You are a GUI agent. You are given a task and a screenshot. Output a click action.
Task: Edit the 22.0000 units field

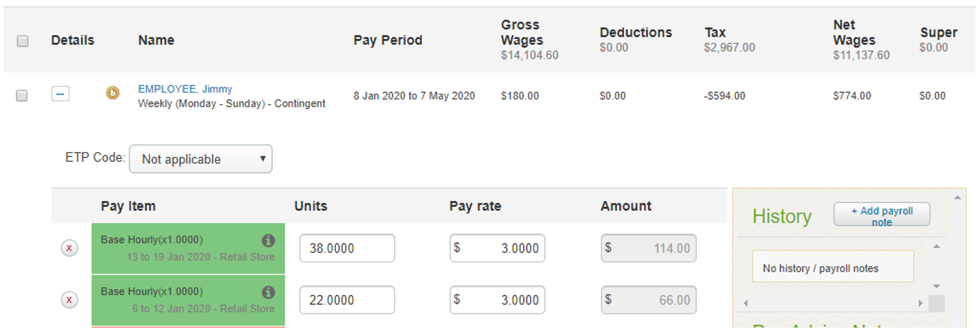347,300
